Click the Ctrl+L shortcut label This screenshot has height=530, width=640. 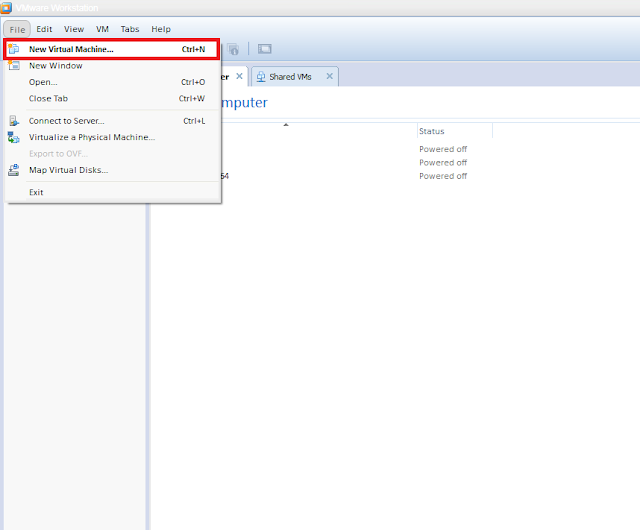[x=194, y=121]
